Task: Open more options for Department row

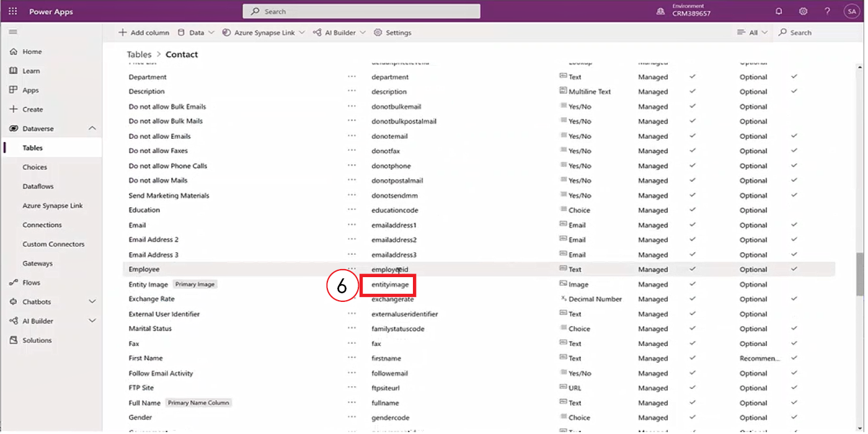Action: click(x=352, y=76)
